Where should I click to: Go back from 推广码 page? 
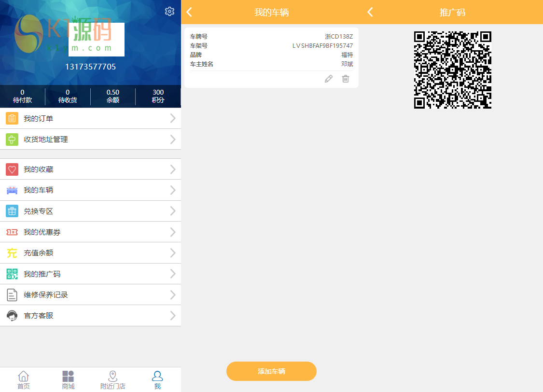tap(370, 12)
